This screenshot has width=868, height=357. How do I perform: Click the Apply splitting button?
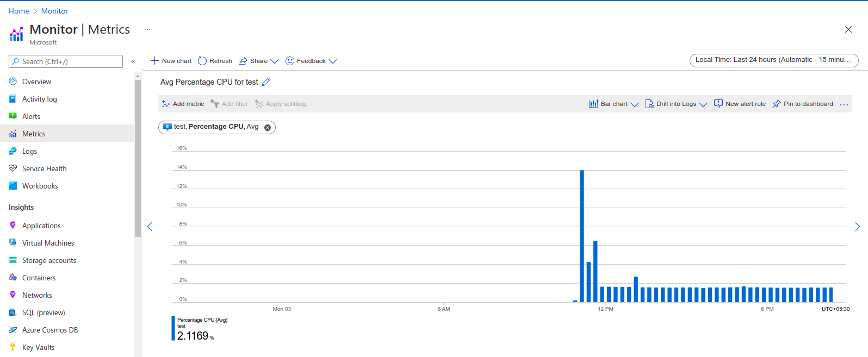click(280, 104)
